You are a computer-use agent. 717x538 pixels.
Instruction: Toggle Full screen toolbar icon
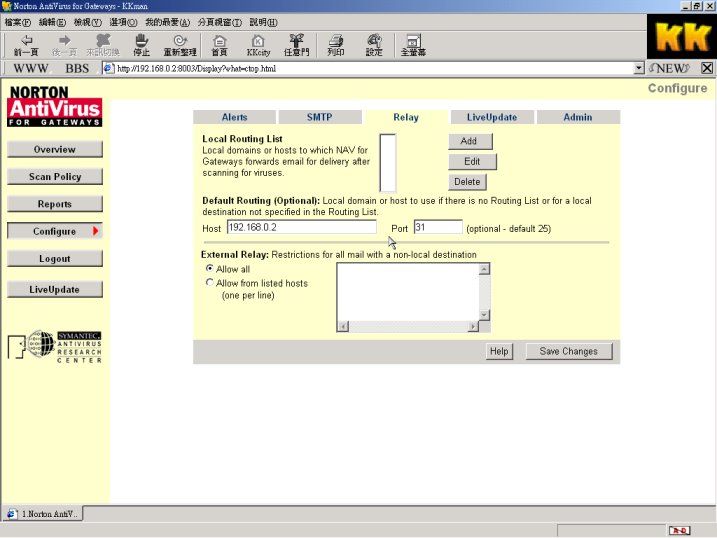coord(413,44)
